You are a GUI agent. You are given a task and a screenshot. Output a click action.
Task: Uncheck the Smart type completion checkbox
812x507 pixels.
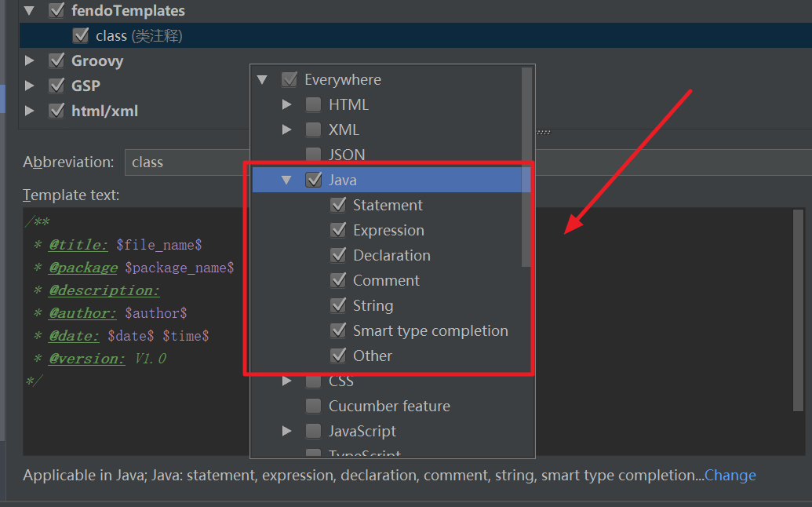(x=338, y=330)
